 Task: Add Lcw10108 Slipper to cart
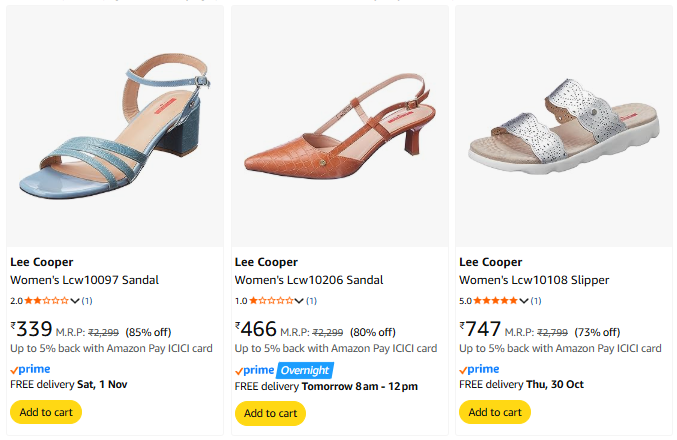494,412
